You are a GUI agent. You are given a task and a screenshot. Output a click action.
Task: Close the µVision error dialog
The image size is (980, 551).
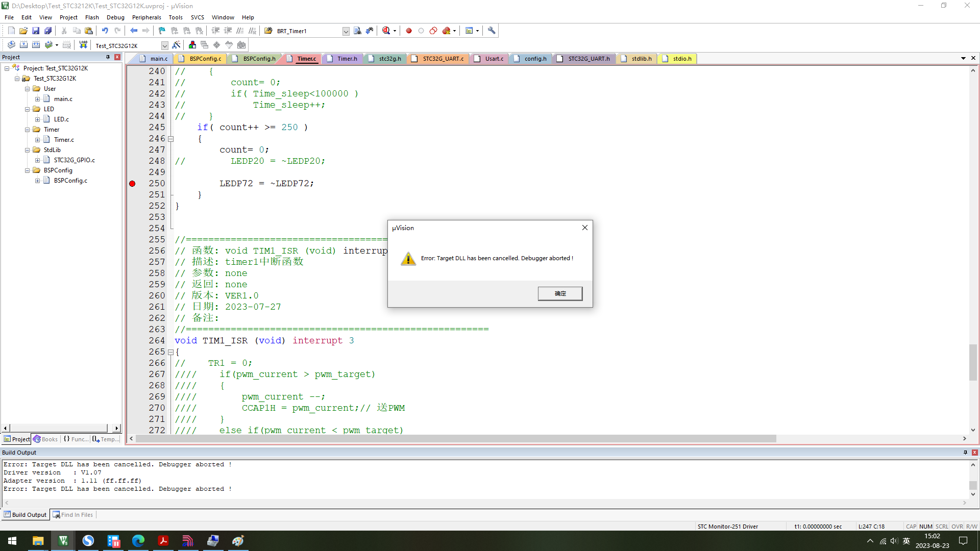pos(585,228)
